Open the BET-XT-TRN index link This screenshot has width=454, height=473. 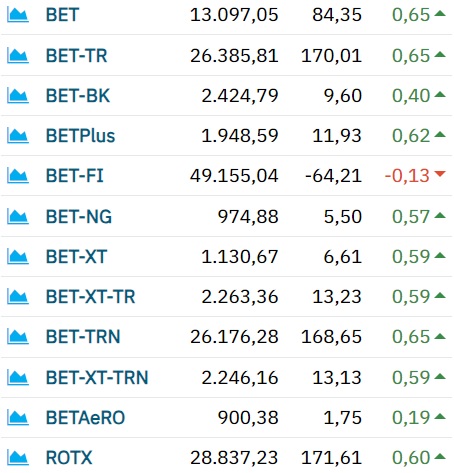[97, 378]
